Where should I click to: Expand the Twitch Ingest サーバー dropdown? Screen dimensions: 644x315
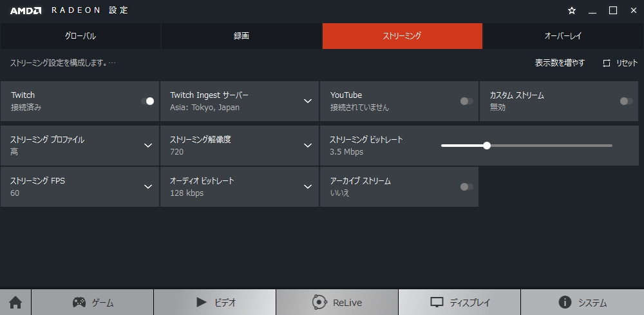pyautogui.click(x=308, y=101)
